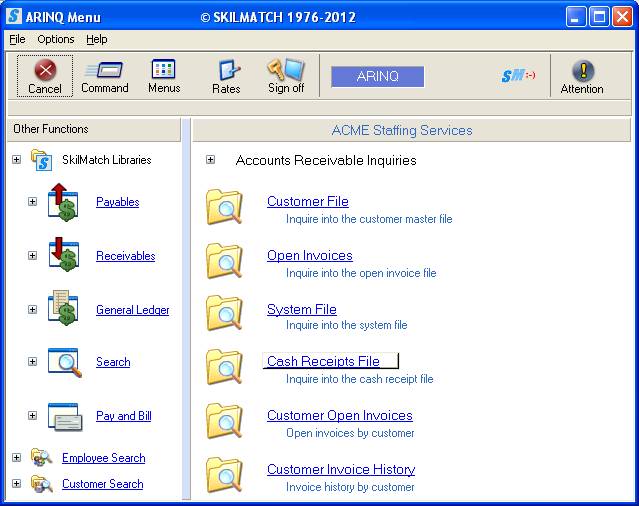Screen dimensions: 639x506
Task: Expand the Payables tree node
Action: click(x=32, y=201)
